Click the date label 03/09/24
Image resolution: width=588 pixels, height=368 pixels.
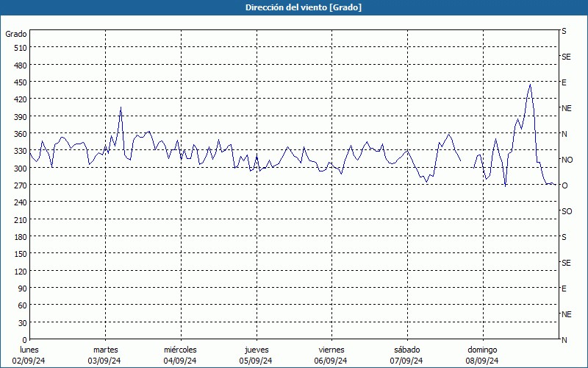[x=104, y=361]
